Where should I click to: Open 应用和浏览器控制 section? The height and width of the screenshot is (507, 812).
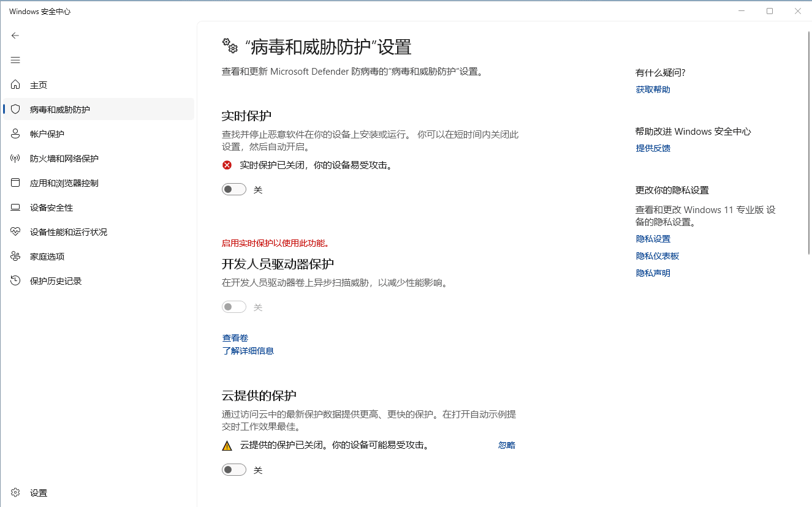pyautogui.click(x=99, y=182)
